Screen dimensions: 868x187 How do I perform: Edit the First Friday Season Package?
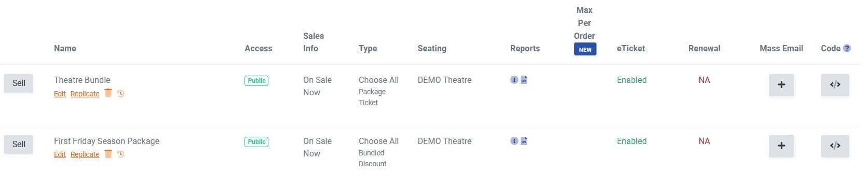tap(60, 154)
